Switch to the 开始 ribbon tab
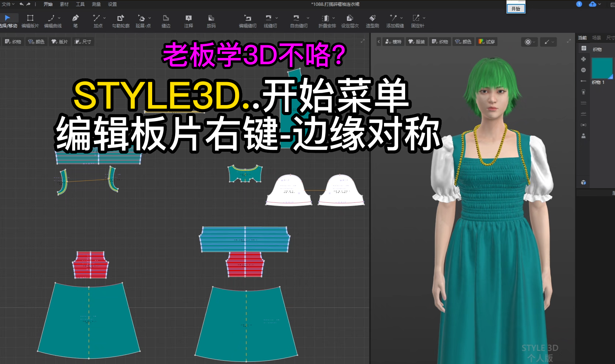Viewport: 615px width, 364px height. click(48, 4)
